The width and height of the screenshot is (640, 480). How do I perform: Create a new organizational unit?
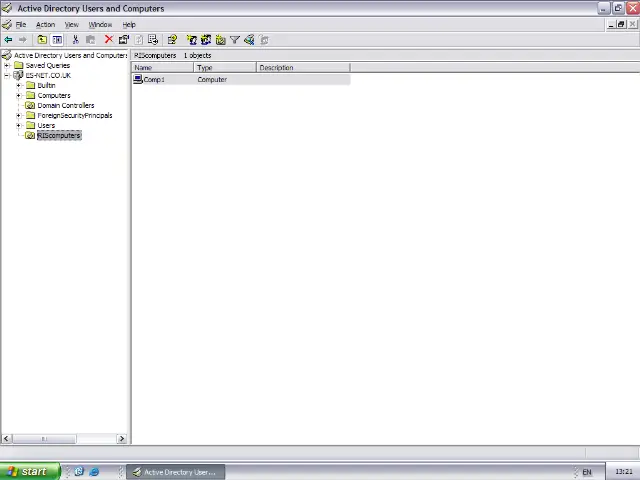click(220, 40)
